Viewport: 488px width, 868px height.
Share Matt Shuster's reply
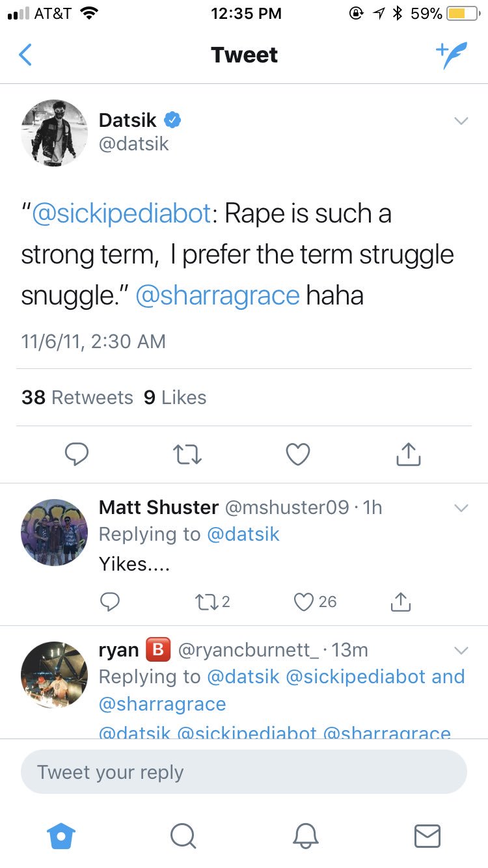point(401,602)
